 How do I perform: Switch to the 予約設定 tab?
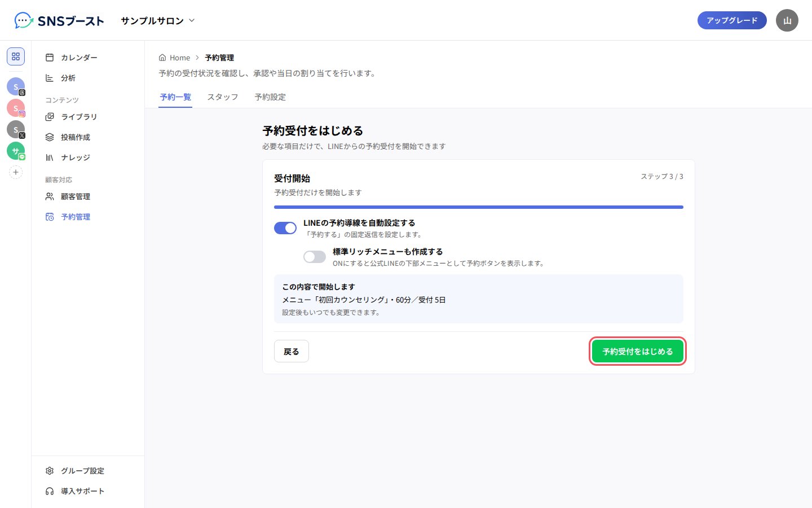click(270, 97)
